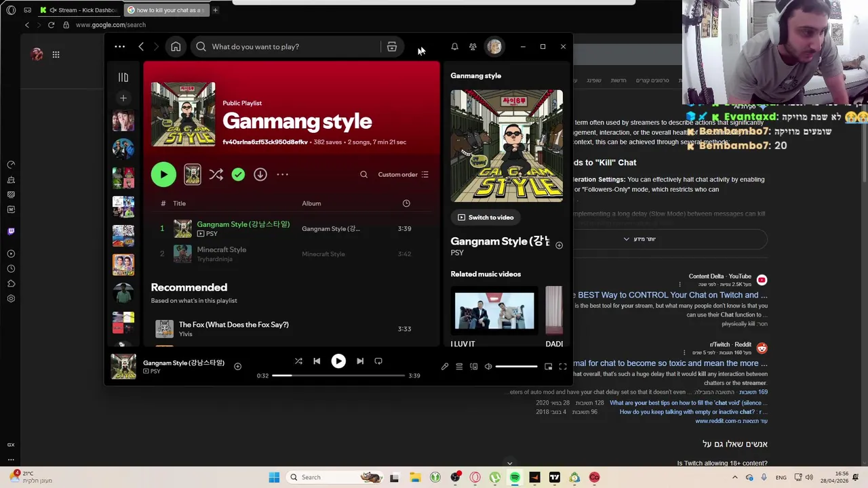Open the play queue

tap(459, 367)
